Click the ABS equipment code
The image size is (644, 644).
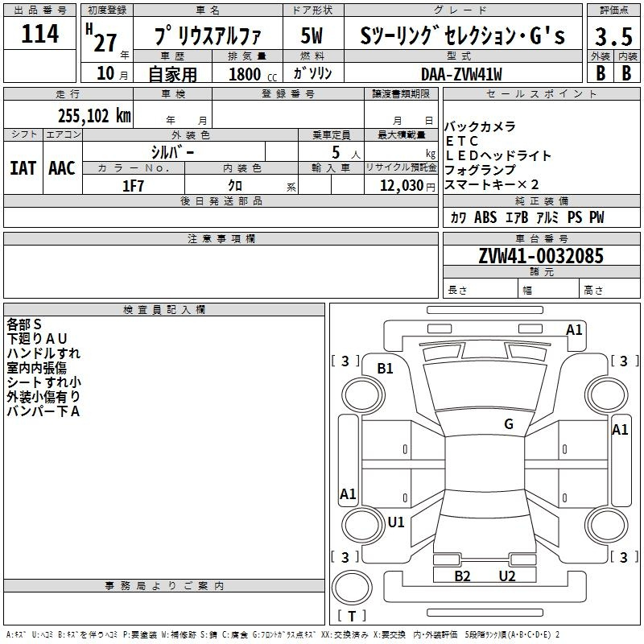tap(485, 217)
